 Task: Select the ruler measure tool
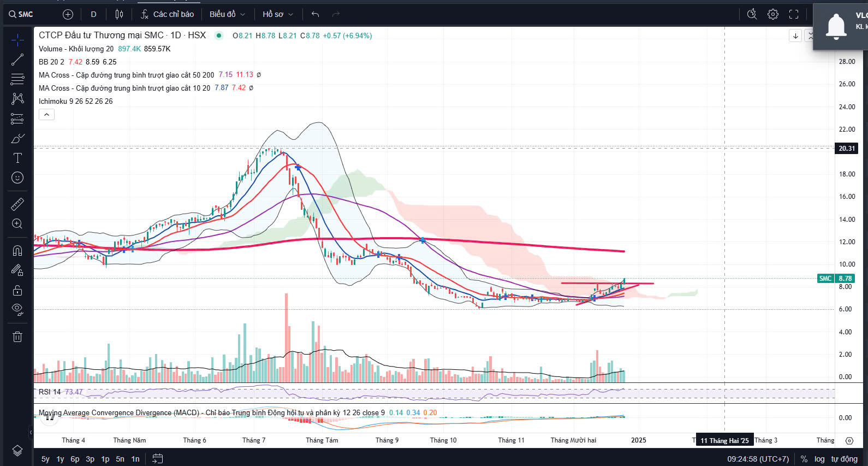pos(17,204)
